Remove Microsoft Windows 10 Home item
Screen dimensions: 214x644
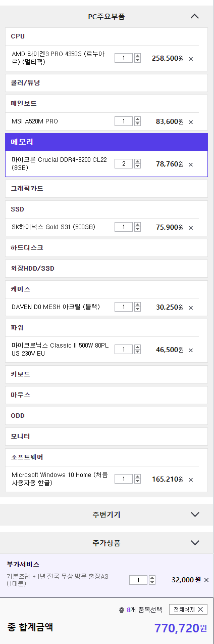(191, 480)
